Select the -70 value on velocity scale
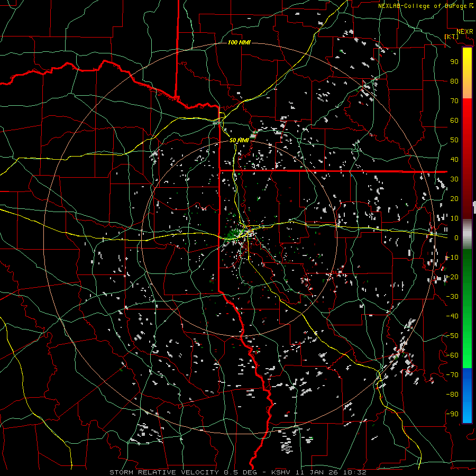The width and height of the screenshot is (476, 476). [x=452, y=374]
